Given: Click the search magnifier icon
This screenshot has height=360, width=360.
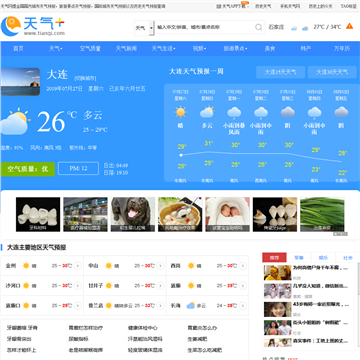Looking at the screenshot, I should [259, 27].
